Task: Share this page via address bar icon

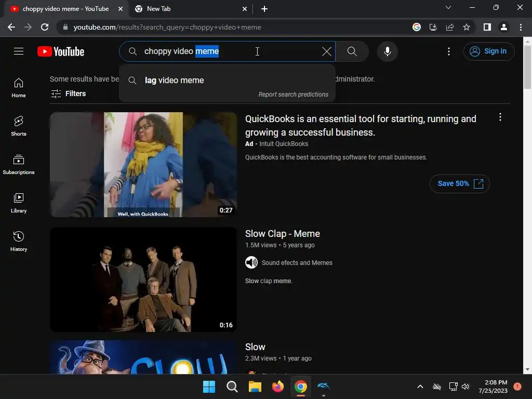Action: click(x=450, y=27)
